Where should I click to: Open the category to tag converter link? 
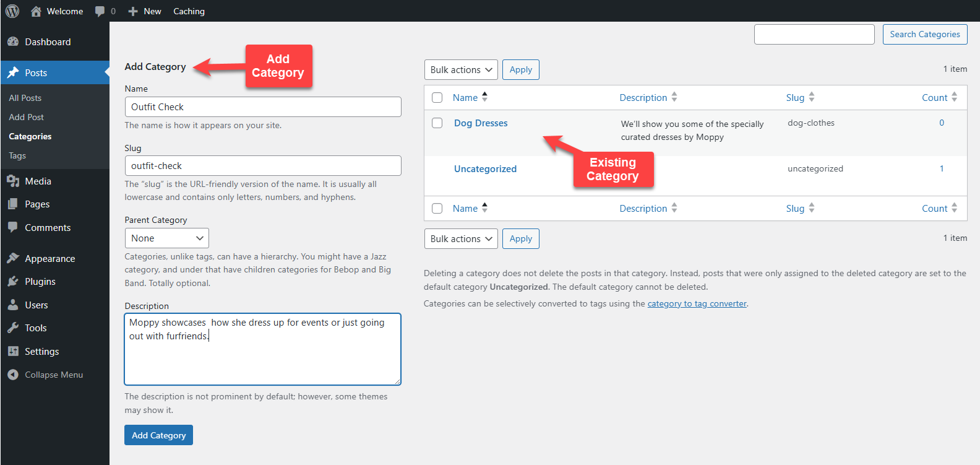point(697,303)
